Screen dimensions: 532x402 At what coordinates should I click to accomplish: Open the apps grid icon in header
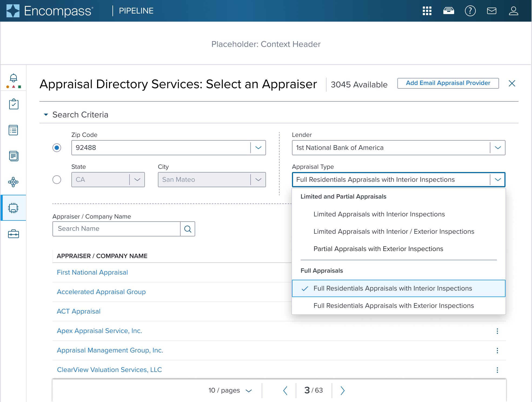[427, 11]
